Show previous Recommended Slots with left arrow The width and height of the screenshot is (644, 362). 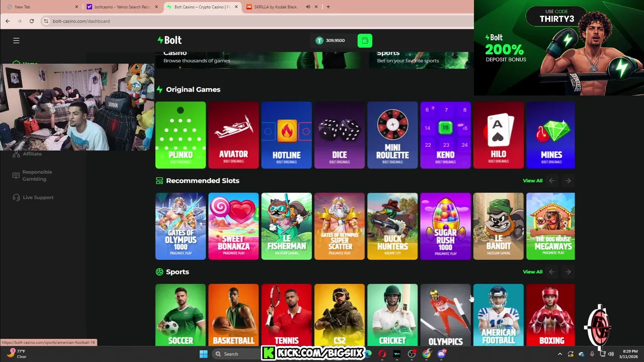[x=552, y=180]
